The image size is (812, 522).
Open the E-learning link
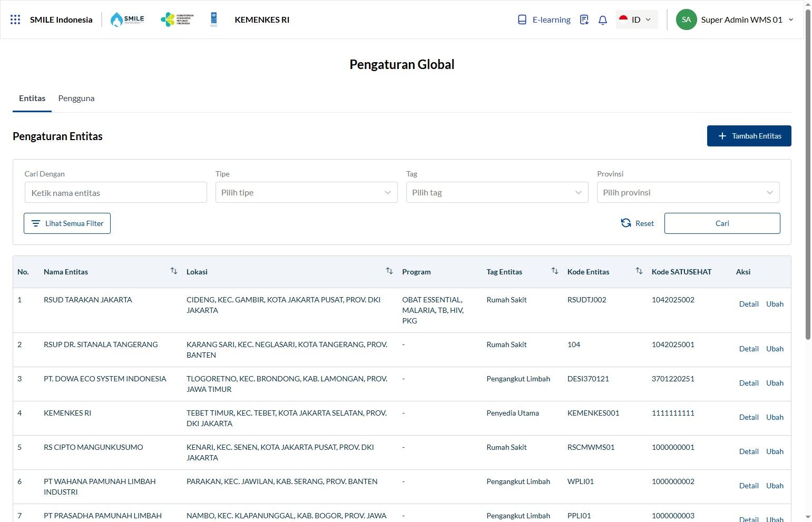pyautogui.click(x=551, y=19)
